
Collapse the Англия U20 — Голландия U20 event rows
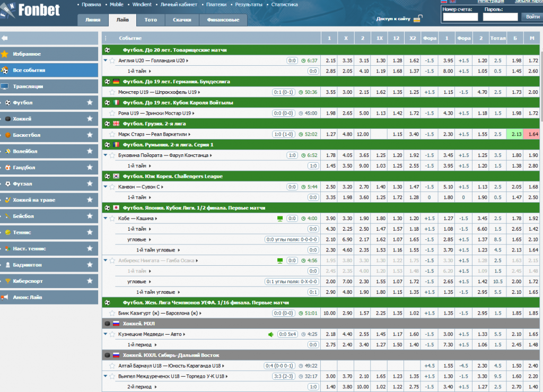pos(106,60)
